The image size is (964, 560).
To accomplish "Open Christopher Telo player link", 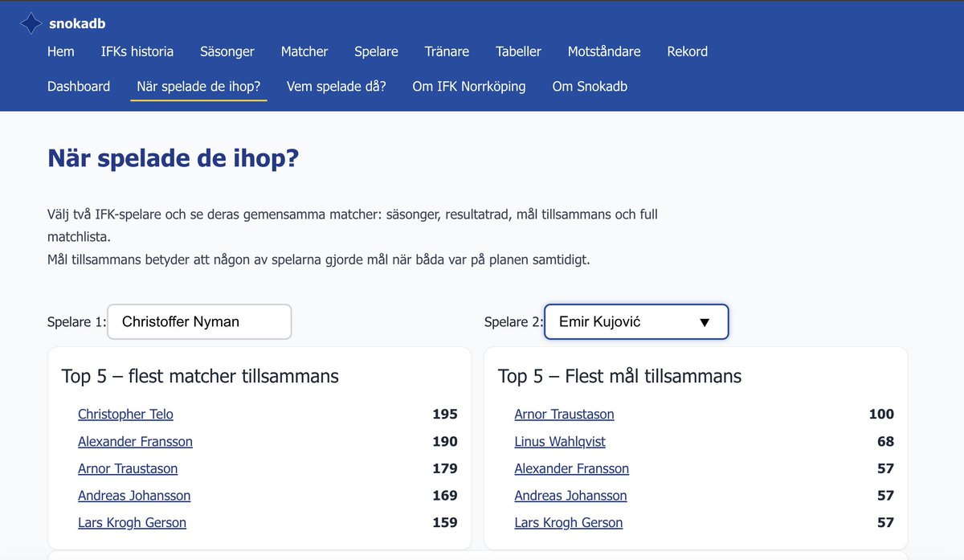I will [x=125, y=415].
